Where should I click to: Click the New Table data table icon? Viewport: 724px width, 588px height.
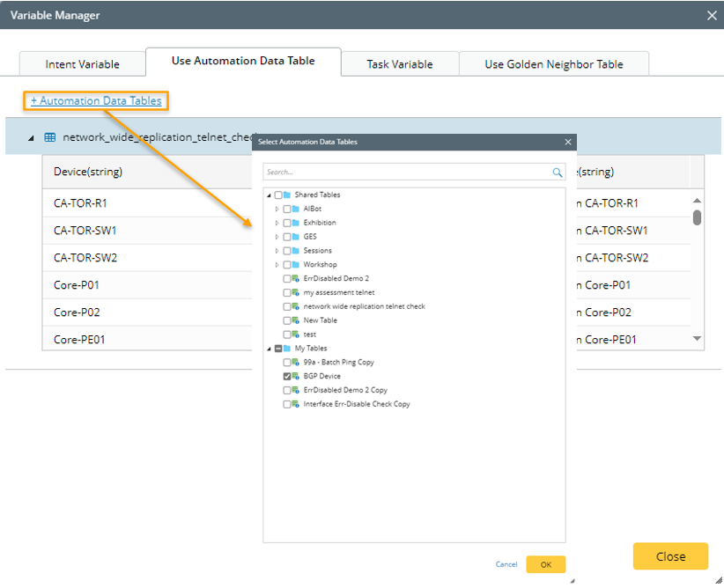click(x=297, y=320)
